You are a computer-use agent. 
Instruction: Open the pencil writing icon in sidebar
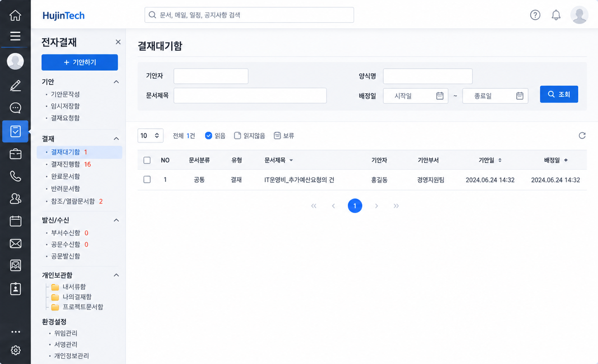click(x=15, y=85)
